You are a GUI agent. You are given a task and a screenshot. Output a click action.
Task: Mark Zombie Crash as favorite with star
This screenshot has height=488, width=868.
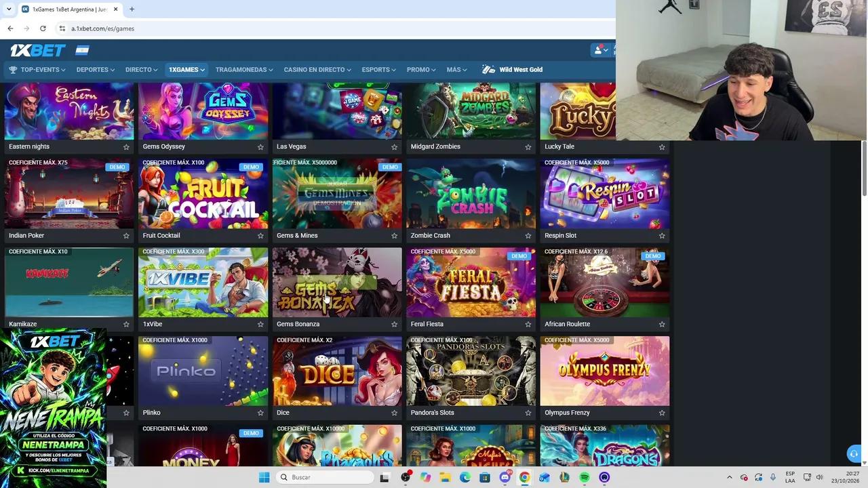pos(528,235)
